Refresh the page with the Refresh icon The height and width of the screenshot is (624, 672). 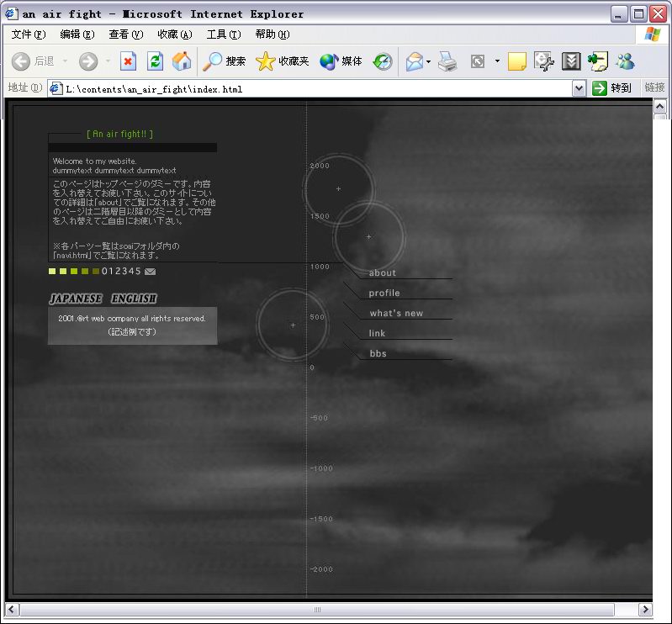tap(155, 61)
